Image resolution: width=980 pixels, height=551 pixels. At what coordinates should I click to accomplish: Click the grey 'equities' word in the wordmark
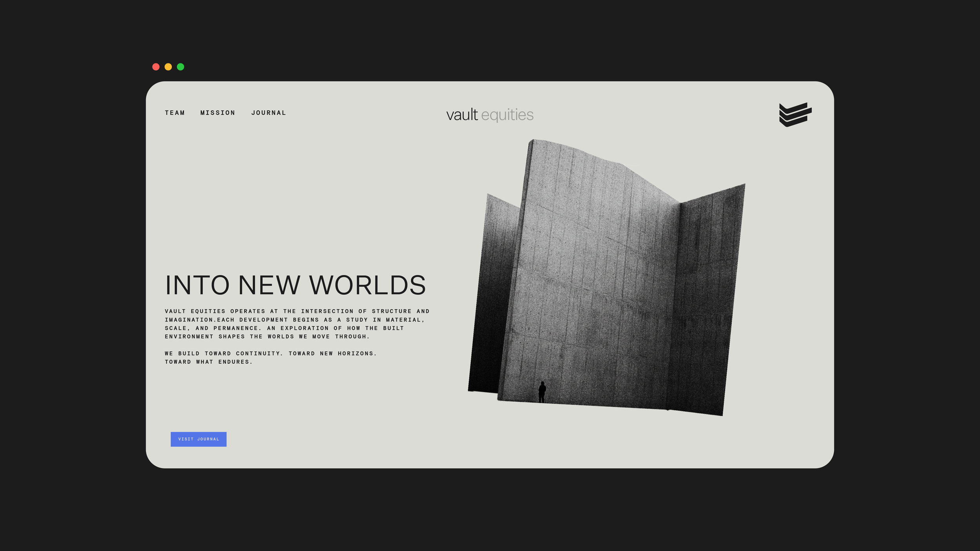click(x=507, y=115)
